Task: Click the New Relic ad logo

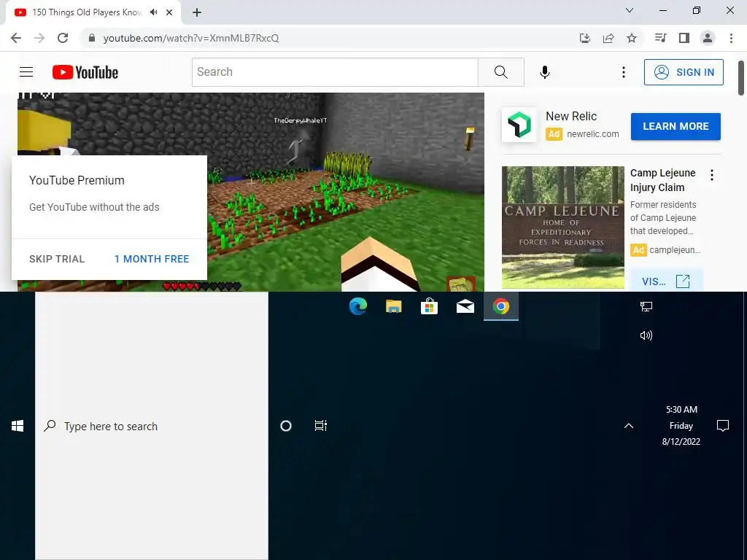Action: pyautogui.click(x=519, y=125)
